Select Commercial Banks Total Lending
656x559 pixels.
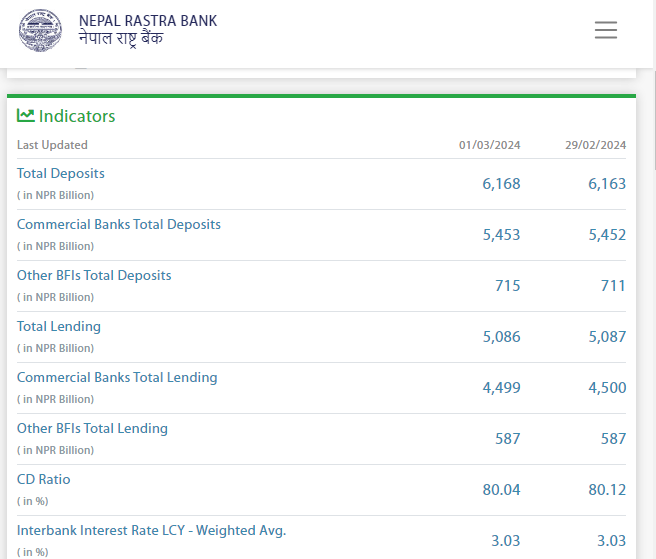(x=117, y=378)
